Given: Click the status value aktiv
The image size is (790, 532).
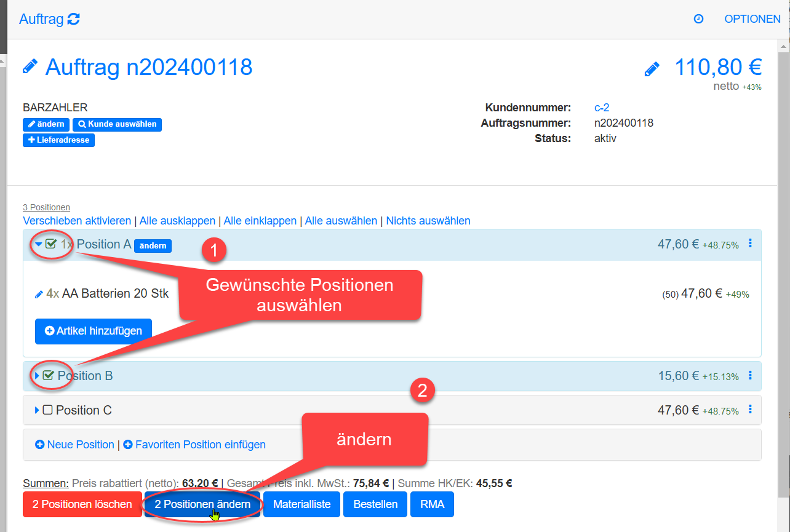Looking at the screenshot, I should pyautogui.click(x=605, y=138).
